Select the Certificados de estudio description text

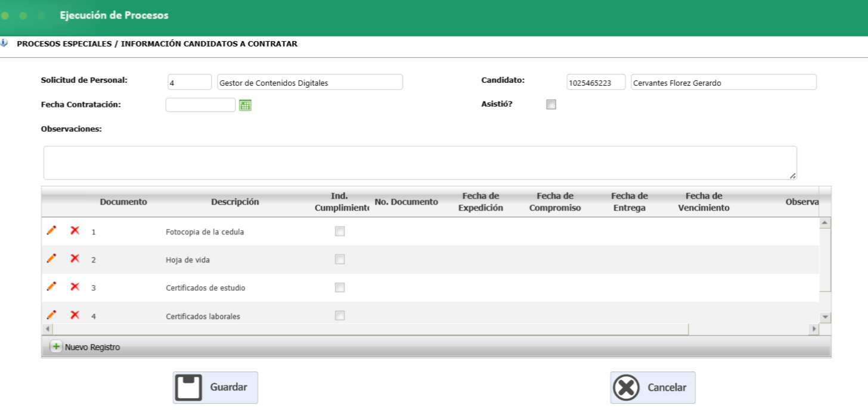(206, 288)
